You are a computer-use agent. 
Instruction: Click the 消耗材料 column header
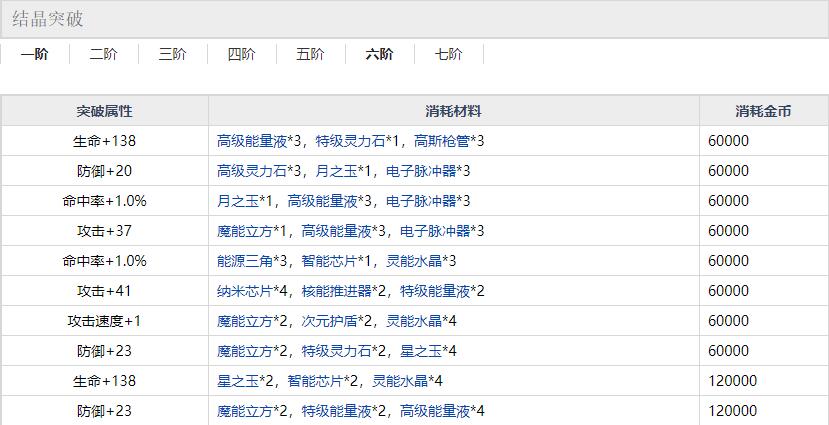point(453,111)
